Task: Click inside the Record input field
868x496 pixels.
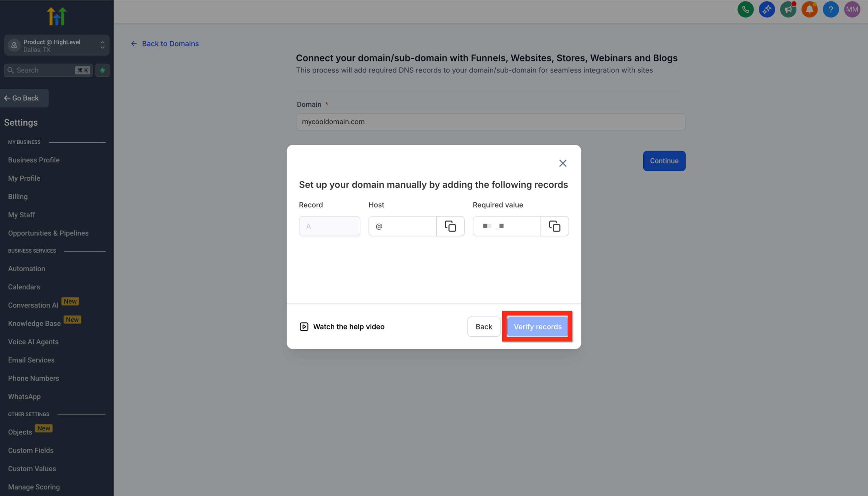Action: tap(329, 226)
